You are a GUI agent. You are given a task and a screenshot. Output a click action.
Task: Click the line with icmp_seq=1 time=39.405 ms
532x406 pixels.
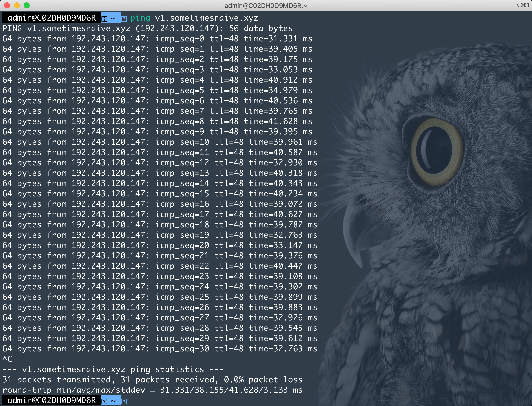[157, 49]
